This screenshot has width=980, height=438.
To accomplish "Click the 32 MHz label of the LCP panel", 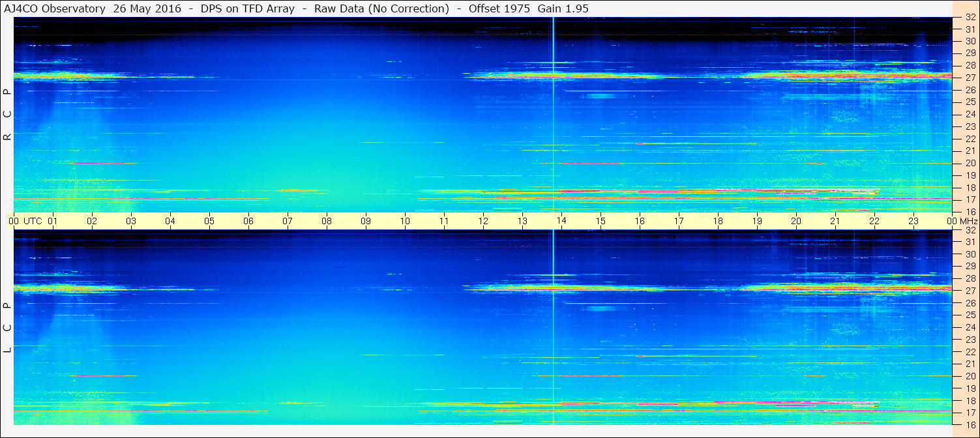I will click(x=970, y=230).
